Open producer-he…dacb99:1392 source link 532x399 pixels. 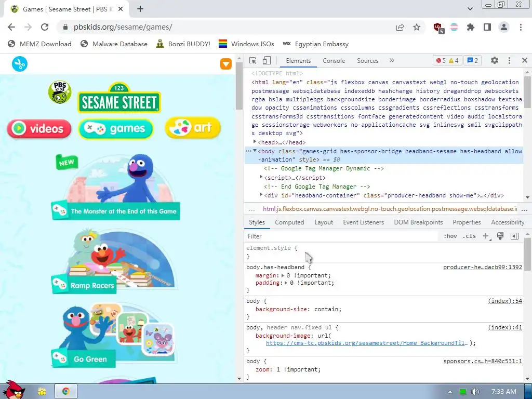(483, 268)
